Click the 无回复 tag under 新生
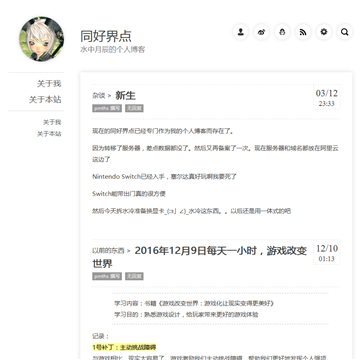360x360 pixels. tap(134, 108)
